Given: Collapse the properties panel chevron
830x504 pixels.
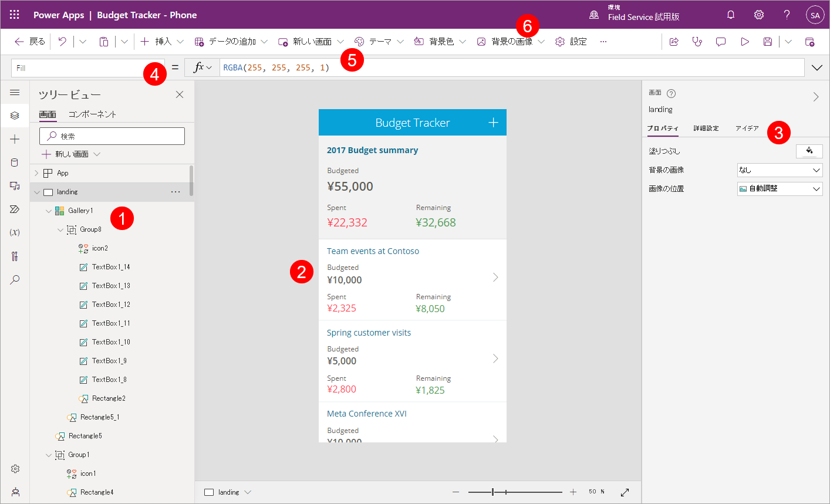Looking at the screenshot, I should (x=816, y=97).
